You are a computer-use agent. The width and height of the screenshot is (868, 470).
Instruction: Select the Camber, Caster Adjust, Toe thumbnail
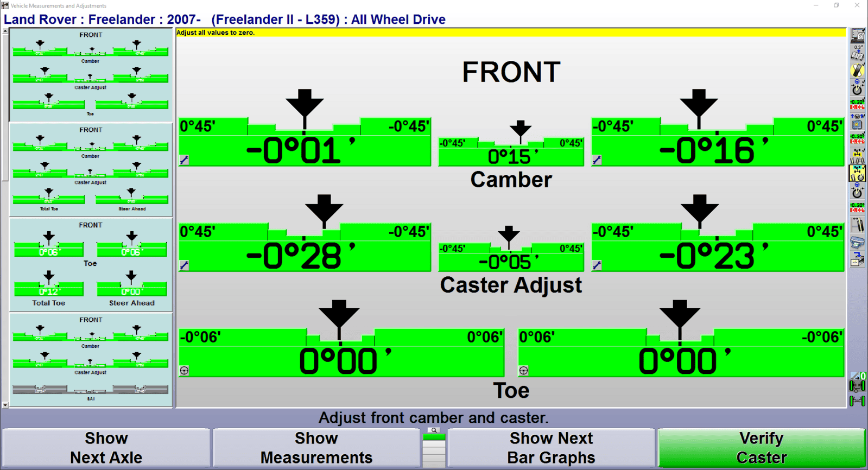click(x=91, y=75)
